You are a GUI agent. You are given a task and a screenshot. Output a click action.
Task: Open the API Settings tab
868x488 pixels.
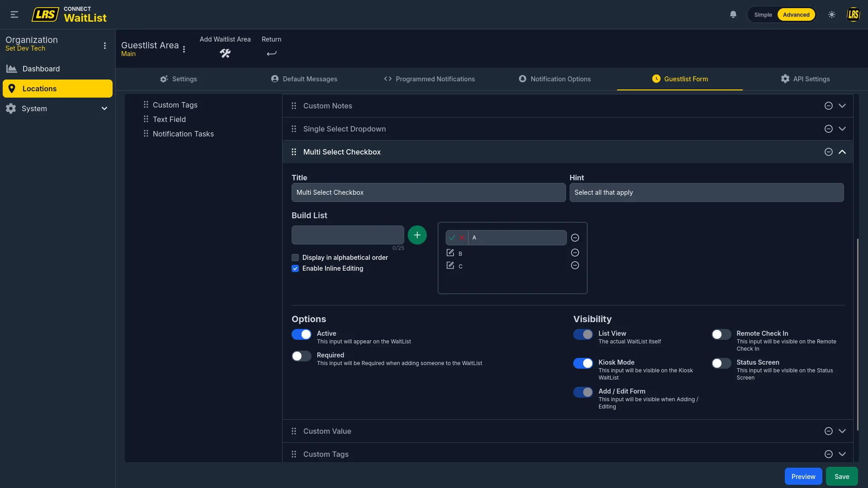pyautogui.click(x=806, y=79)
